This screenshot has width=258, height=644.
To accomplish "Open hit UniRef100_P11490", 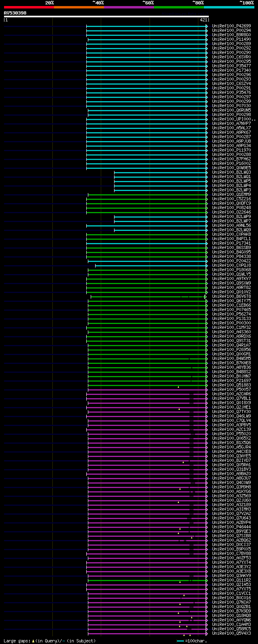I will [x=231, y=39].
